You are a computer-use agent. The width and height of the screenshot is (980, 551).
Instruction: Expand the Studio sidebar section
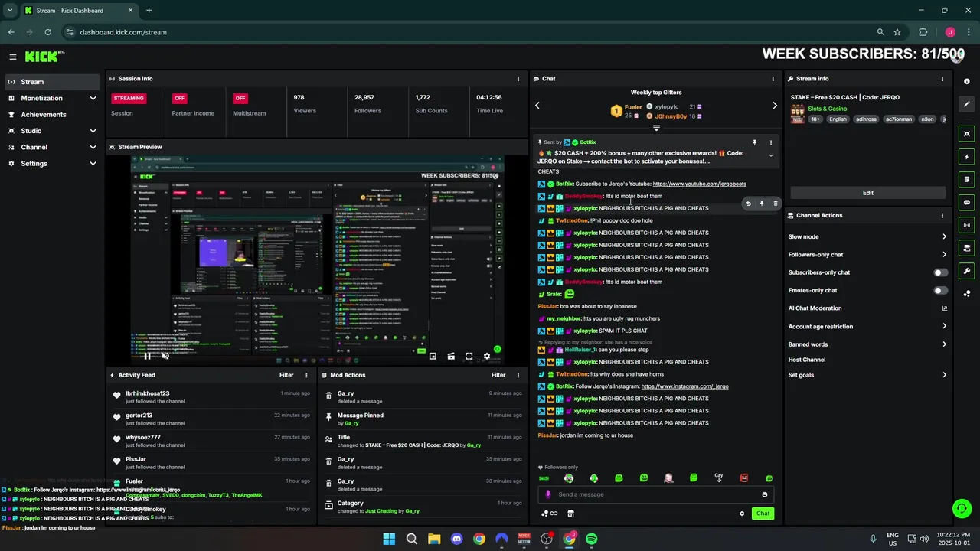pyautogui.click(x=93, y=131)
